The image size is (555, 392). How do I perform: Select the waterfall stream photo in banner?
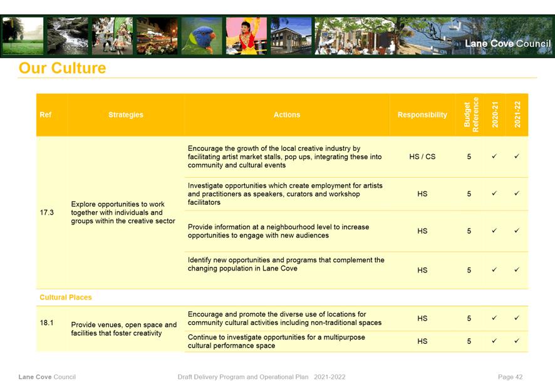pyautogui.click(x=68, y=36)
